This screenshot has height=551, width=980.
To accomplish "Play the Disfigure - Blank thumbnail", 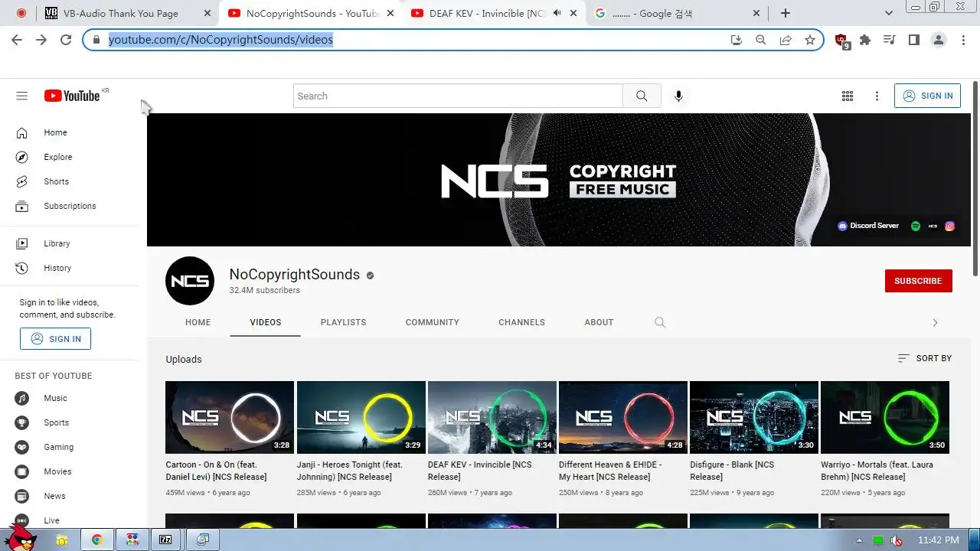I will (754, 417).
